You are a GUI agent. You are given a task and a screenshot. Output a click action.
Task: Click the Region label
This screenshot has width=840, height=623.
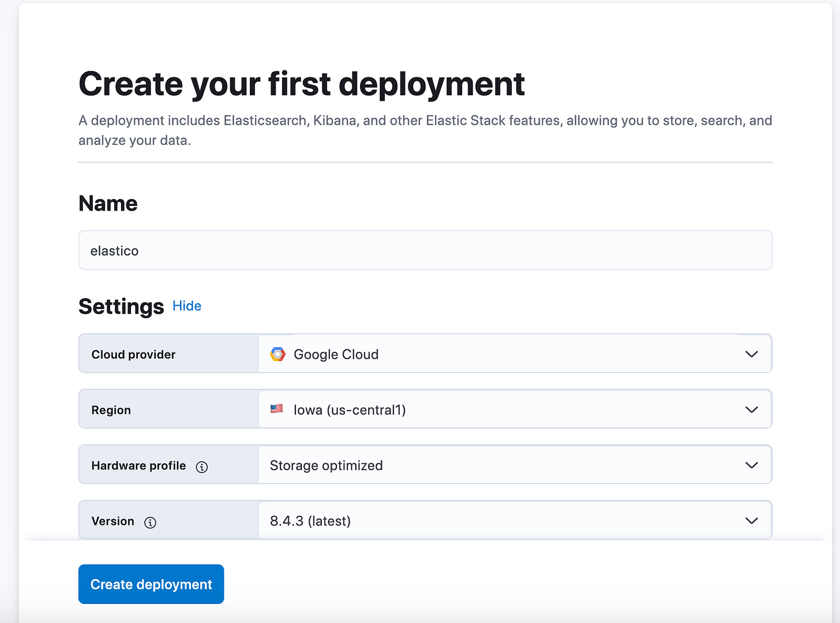click(111, 410)
